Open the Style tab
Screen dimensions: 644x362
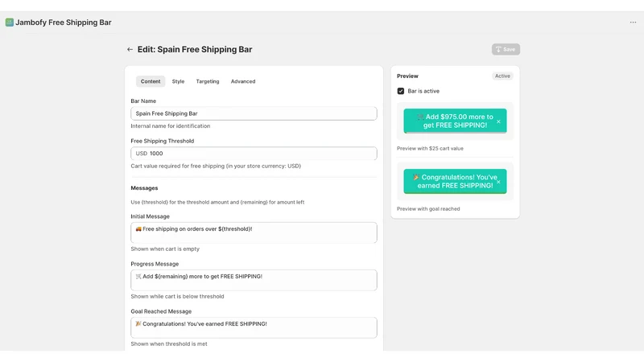pos(178,81)
